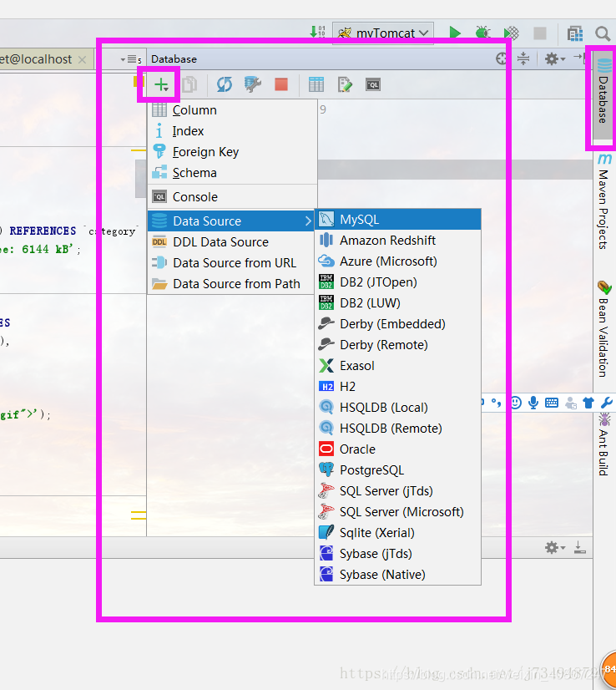Click the input method microphone icon
The image size is (616, 690).
point(533,402)
